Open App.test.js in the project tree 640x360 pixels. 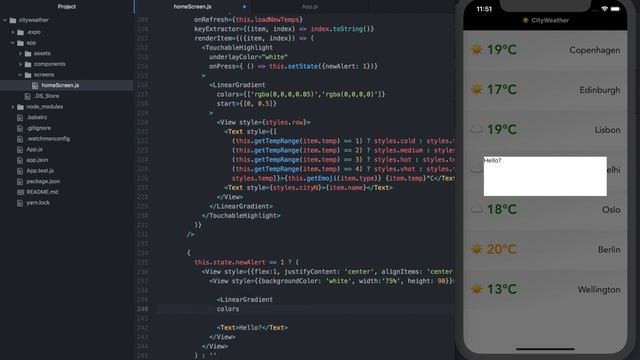coord(40,171)
